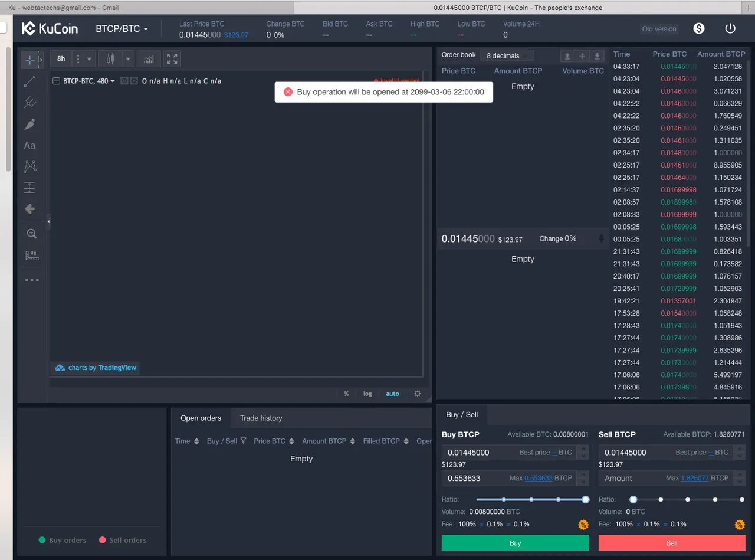The height and width of the screenshot is (560, 755).
Task: Click the fee discount badge under Sell
Action: (x=740, y=525)
